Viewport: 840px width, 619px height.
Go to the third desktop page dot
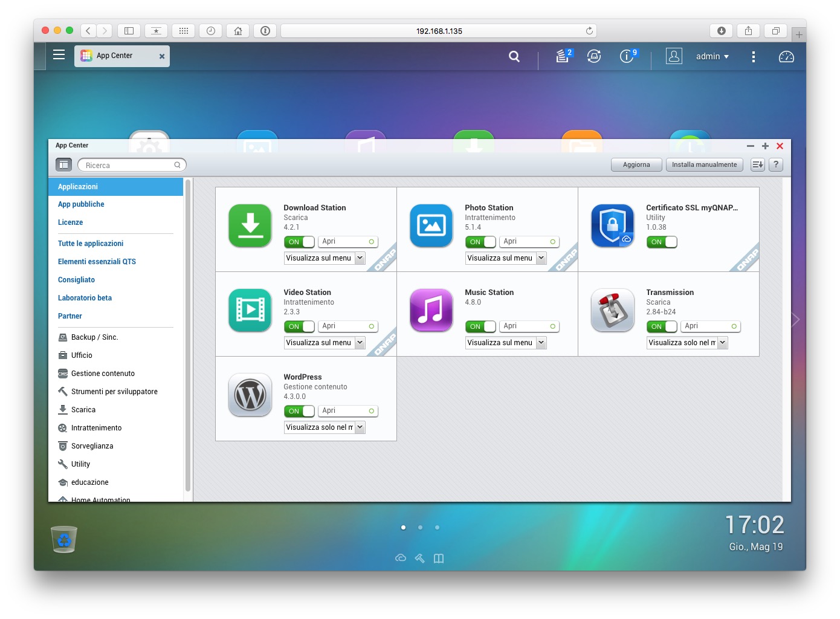437,527
